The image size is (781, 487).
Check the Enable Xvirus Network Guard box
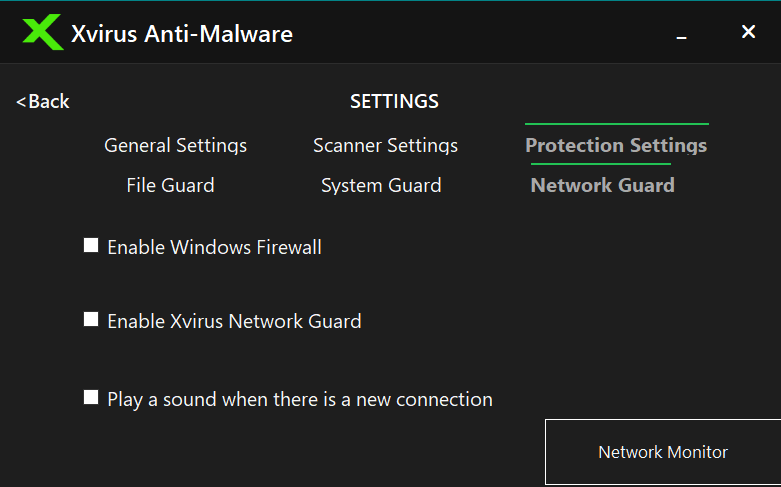(91, 319)
